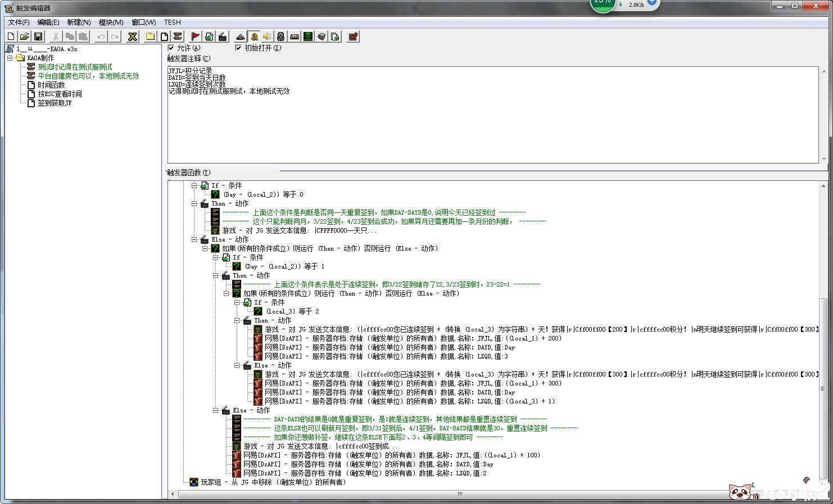Viewport: 833px width, 504px height.
Task: Open the Sound Editor speaker icon
Action: [x=267, y=37]
